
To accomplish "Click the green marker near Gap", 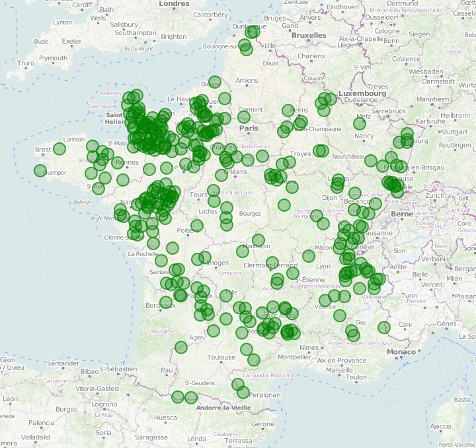I will [x=351, y=330].
